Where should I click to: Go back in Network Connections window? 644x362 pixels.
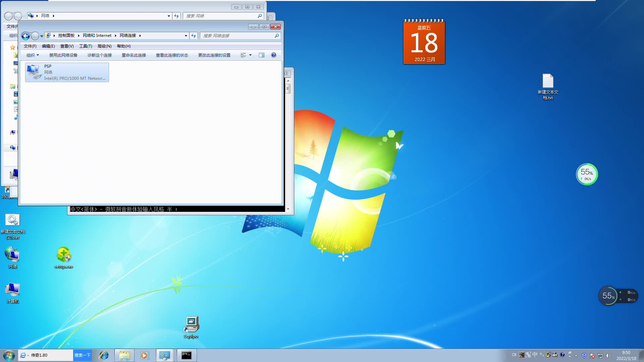point(26,36)
